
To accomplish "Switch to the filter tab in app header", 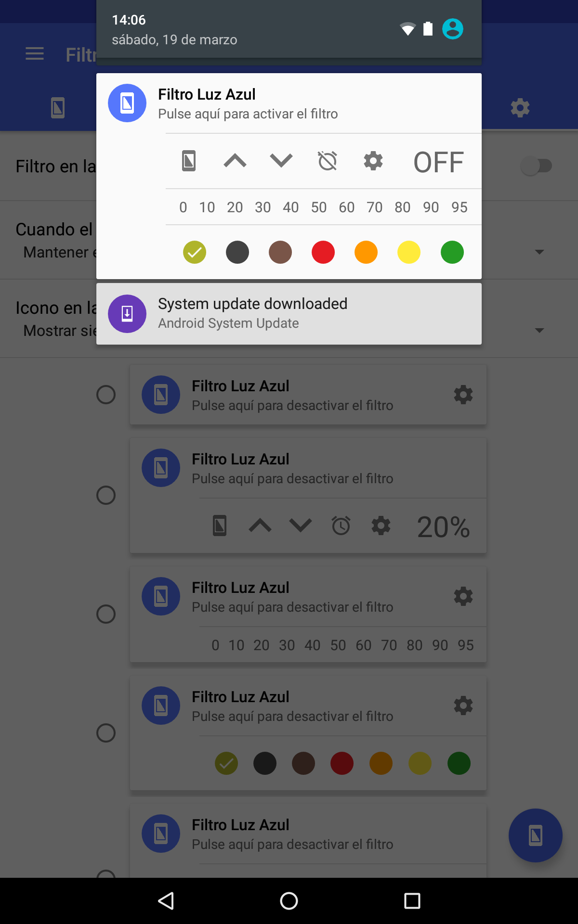I will 58,107.
